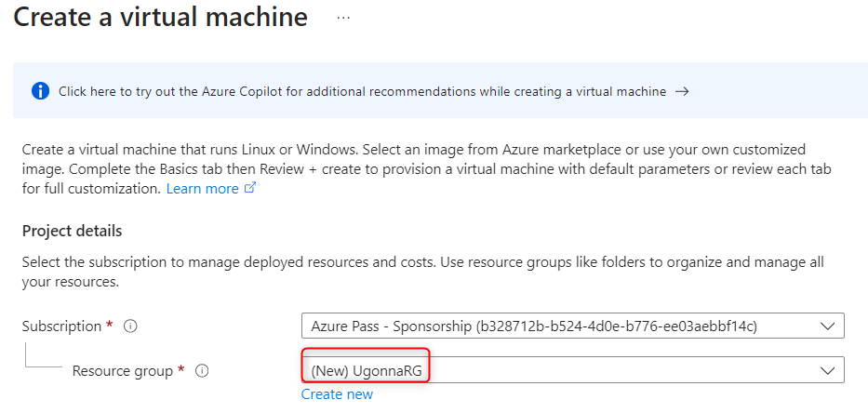Viewport: 868px width, 413px height.
Task: Show the Subscription info tooltip icon
Action: [x=130, y=326]
